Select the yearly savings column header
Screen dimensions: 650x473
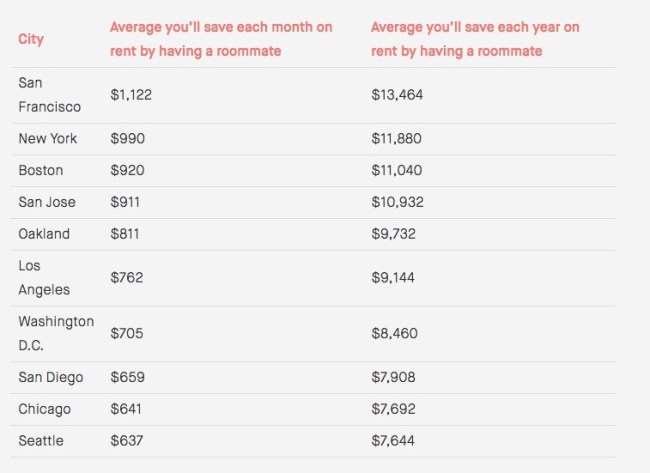coord(475,39)
